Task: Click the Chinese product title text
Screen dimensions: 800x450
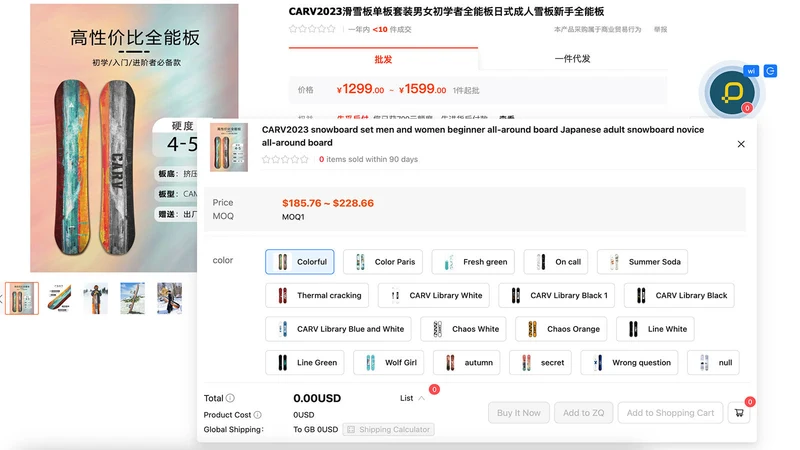Action: 446,11
